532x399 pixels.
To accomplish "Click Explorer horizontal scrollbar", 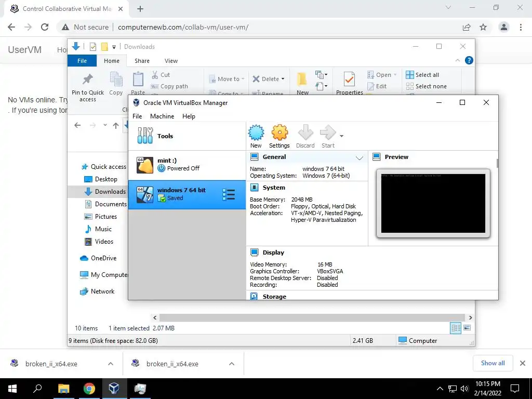I will point(312,317).
